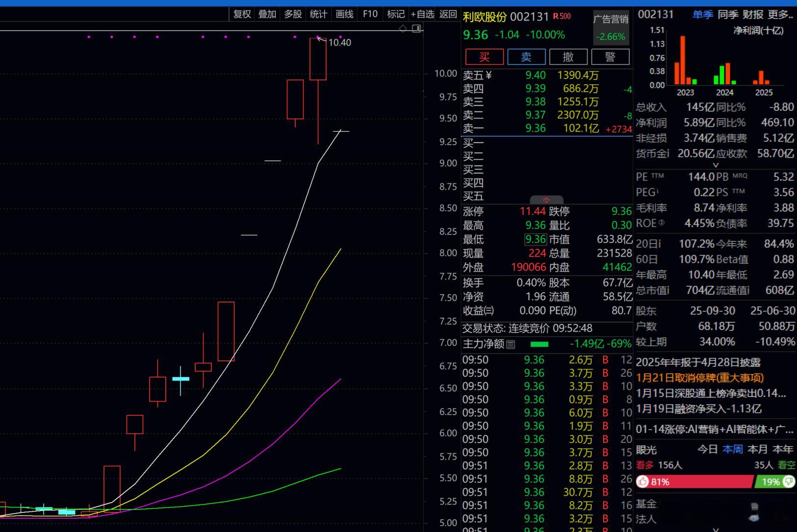Screen dimensions: 797x532
Task: Click the 股东 holders row label
Action: tap(646, 311)
